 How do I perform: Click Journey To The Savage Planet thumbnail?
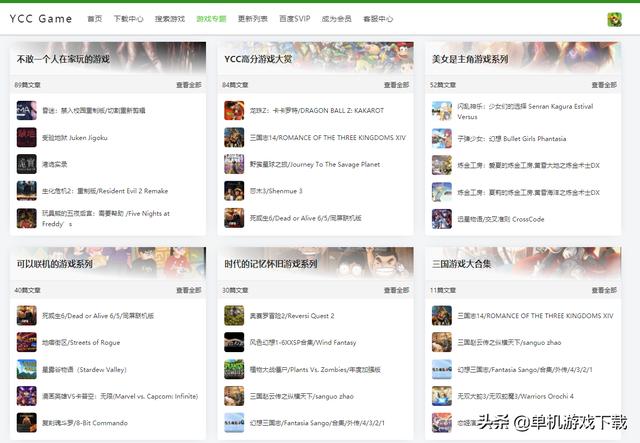234,164
